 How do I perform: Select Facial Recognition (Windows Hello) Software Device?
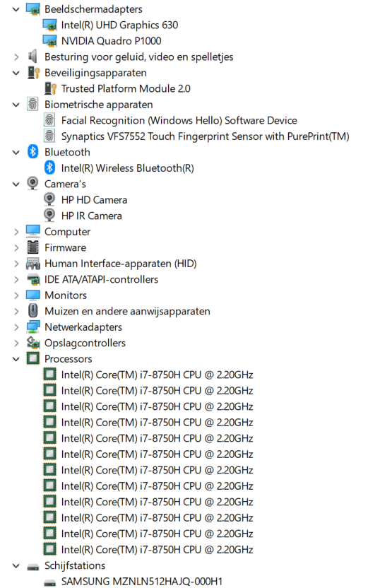[179, 120]
